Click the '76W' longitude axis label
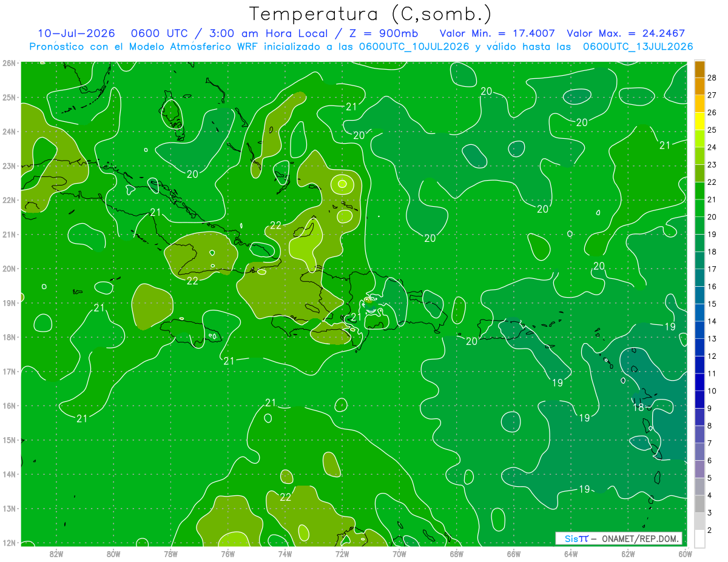Screen dimensions: 728x562 (227, 553)
